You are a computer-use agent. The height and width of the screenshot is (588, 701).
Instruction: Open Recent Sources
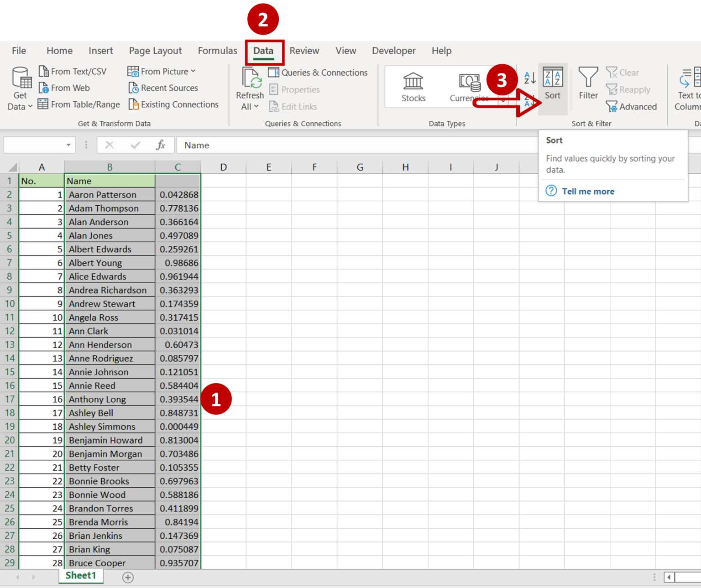[x=163, y=88]
